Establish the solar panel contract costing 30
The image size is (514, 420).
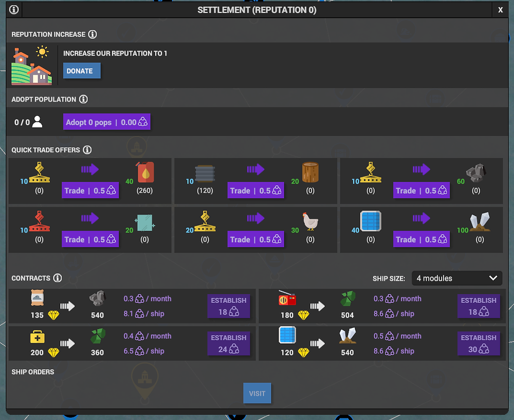coord(479,343)
